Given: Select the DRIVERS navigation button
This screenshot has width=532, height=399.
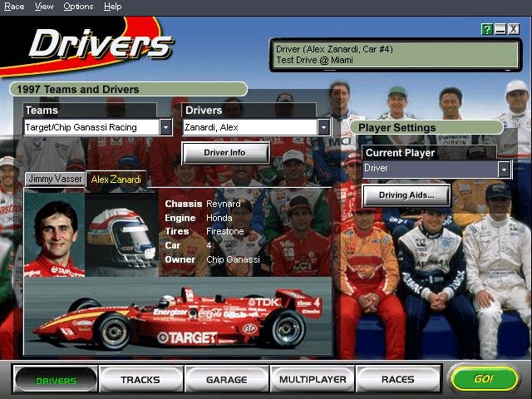Looking at the screenshot, I should point(56,381).
